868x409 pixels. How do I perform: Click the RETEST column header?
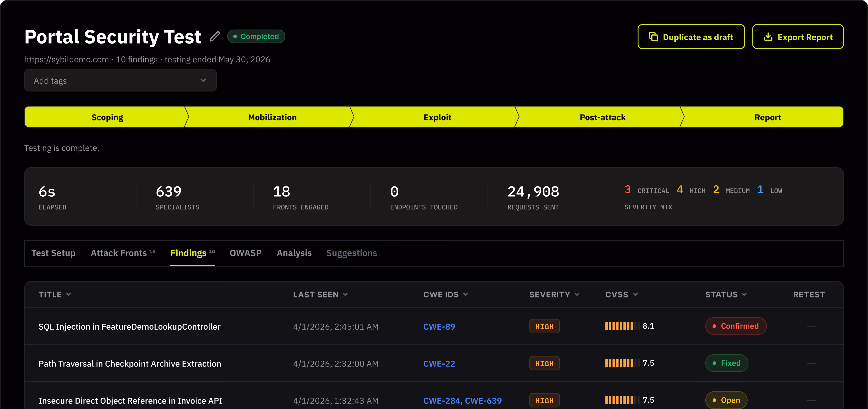tap(809, 295)
